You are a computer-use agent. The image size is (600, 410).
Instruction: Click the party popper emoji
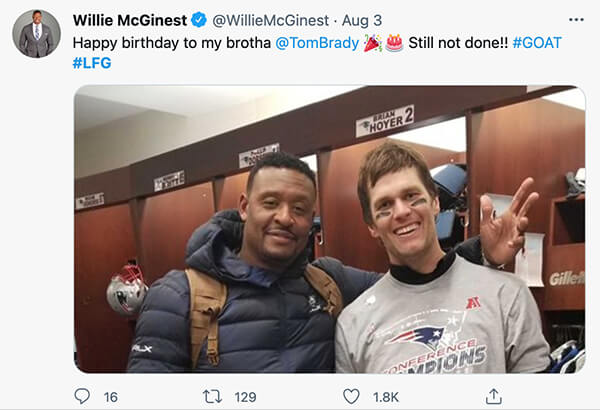pos(371,43)
